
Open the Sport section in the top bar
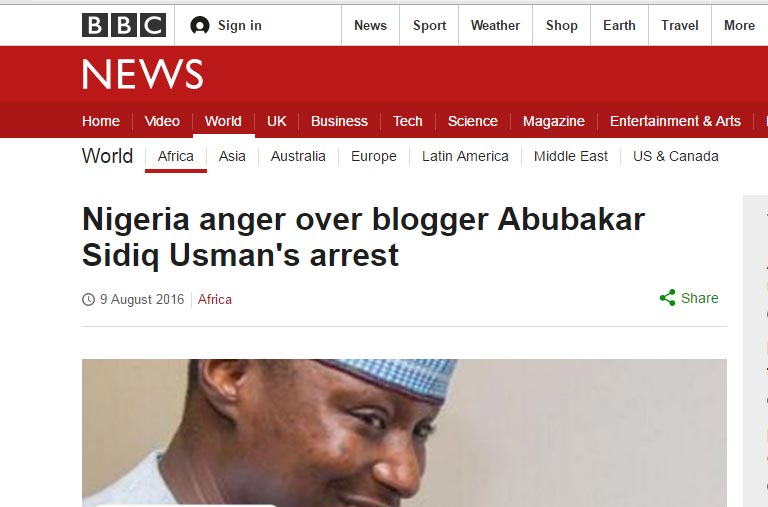tap(429, 25)
